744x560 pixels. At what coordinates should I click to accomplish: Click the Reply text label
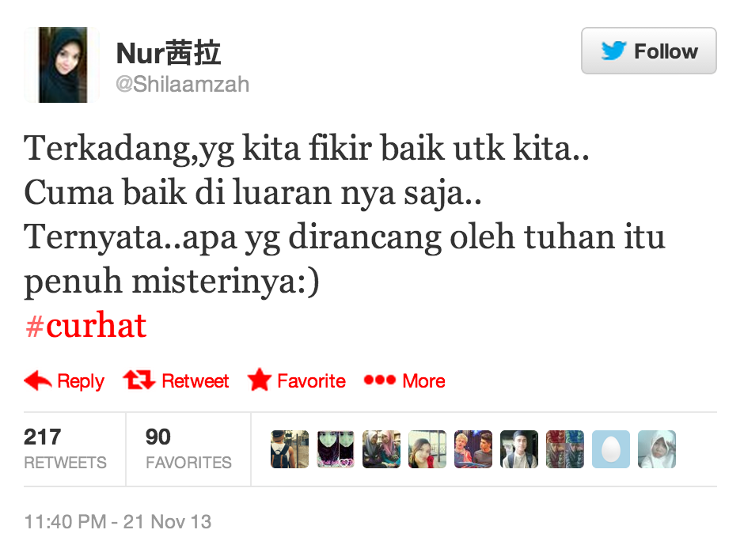[x=81, y=381]
